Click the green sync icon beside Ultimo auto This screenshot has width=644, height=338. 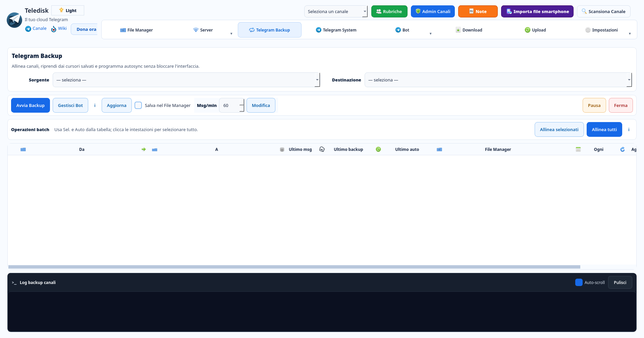click(x=378, y=149)
